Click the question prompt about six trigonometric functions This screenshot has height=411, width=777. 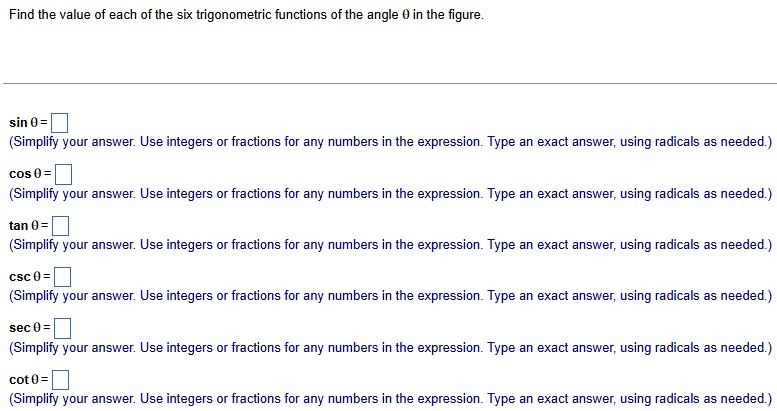tap(246, 15)
